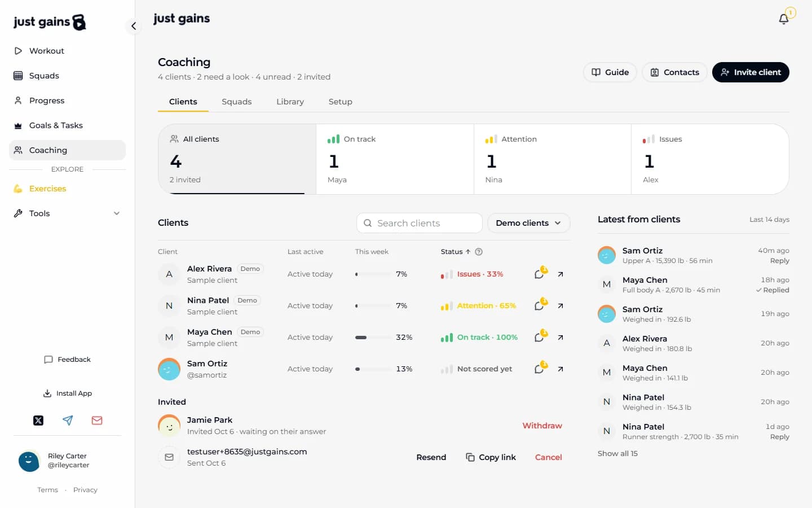Viewport: 812px width, 508px height.
Task: Open message chat for Nina Patel
Action: tap(540, 305)
